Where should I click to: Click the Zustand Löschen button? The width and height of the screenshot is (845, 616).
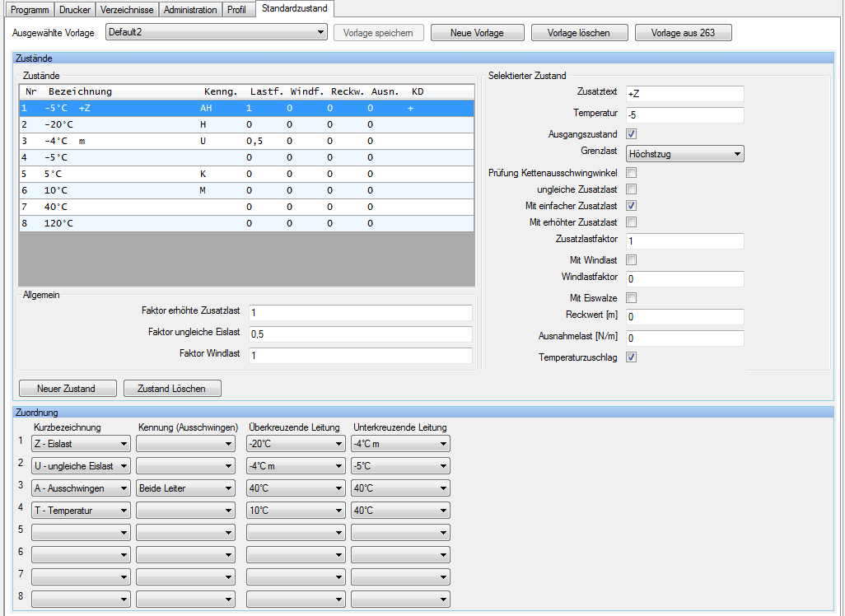tap(172, 389)
